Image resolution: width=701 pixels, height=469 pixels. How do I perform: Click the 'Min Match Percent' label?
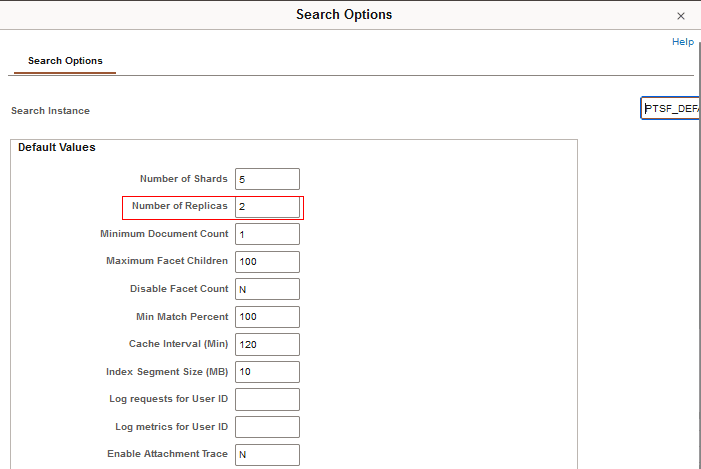[182, 317]
